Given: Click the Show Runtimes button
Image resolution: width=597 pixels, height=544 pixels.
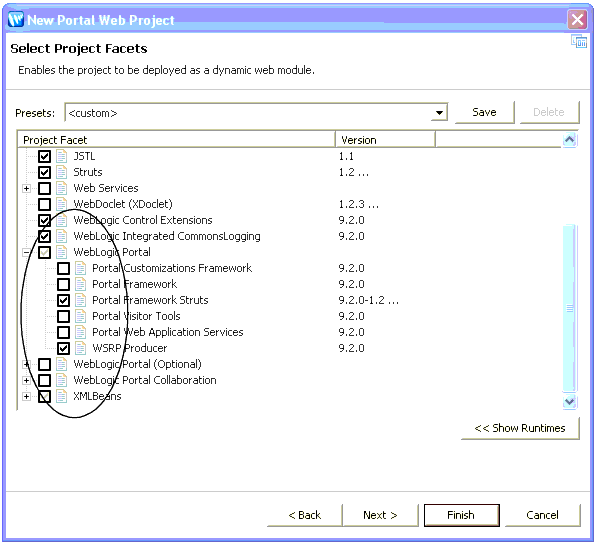Looking at the screenshot, I should point(520,428).
